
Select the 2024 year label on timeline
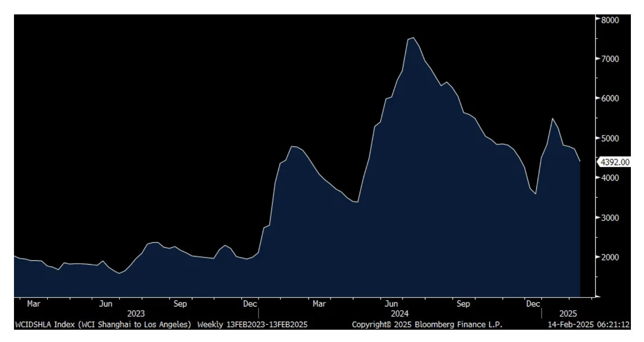click(x=400, y=314)
